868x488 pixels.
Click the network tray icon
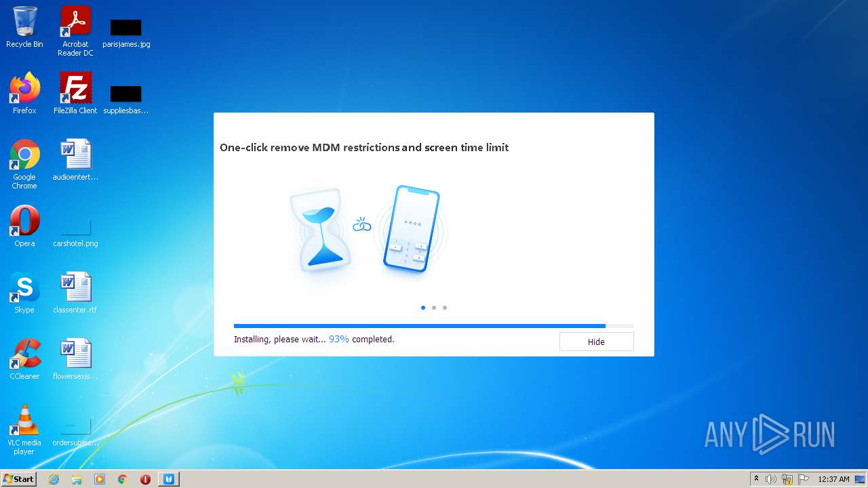click(787, 479)
